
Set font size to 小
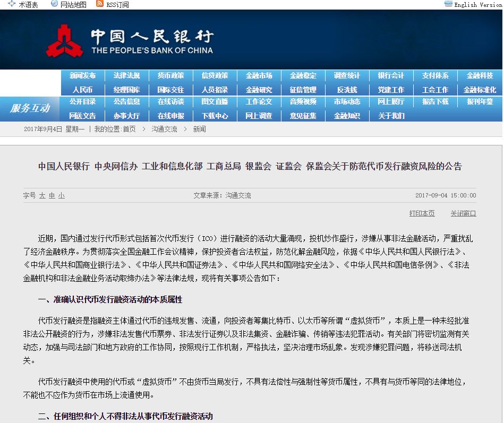pos(62,195)
